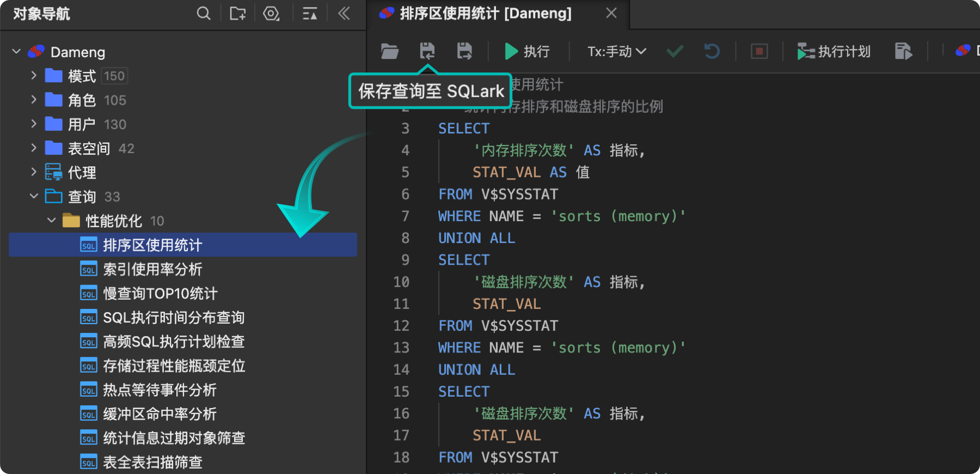This screenshot has width=980, height=474.
Task: Close the 排序区使用统计 tab
Action: (611, 13)
